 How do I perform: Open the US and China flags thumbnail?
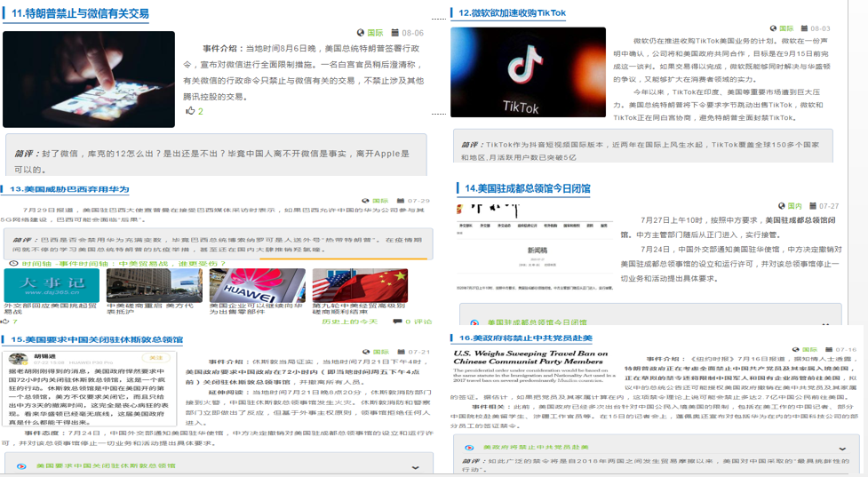(x=361, y=285)
